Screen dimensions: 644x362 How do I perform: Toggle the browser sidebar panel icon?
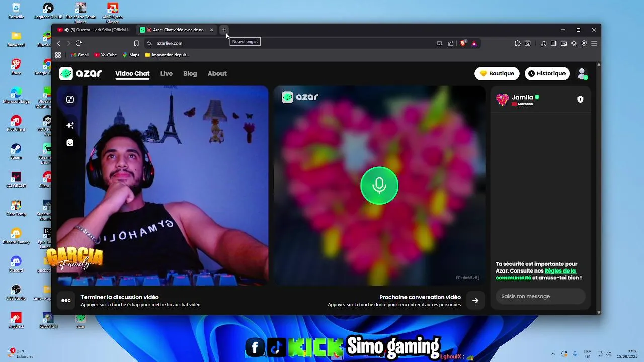click(553, 43)
